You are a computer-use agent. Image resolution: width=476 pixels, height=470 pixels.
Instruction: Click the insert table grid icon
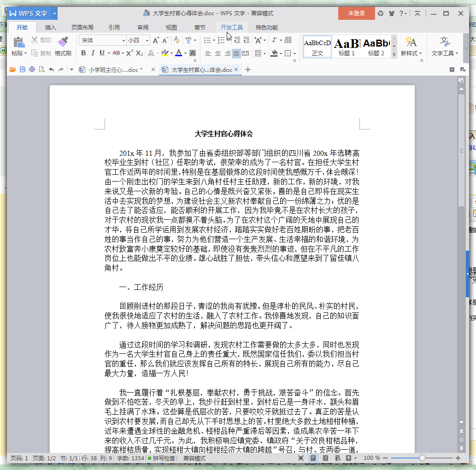(x=288, y=40)
